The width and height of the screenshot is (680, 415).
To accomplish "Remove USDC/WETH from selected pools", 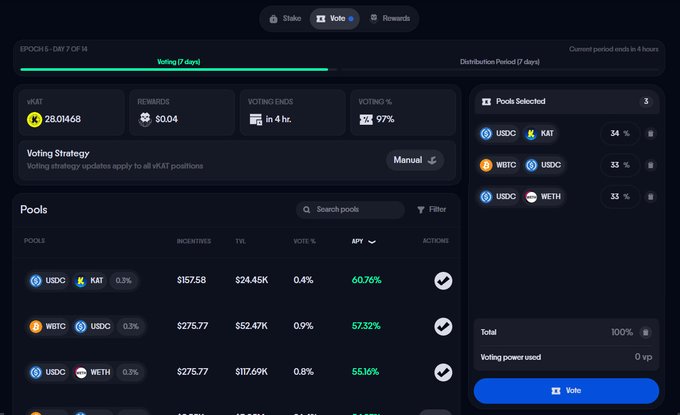I will point(651,197).
